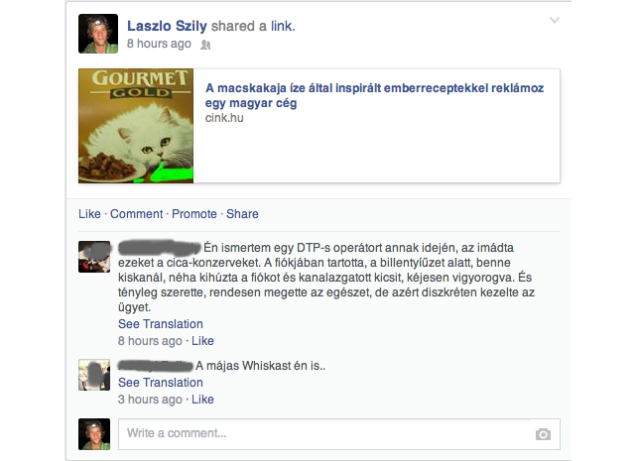Like the comment from 3 hours ago
This screenshot has width=636, height=461.
click(202, 399)
